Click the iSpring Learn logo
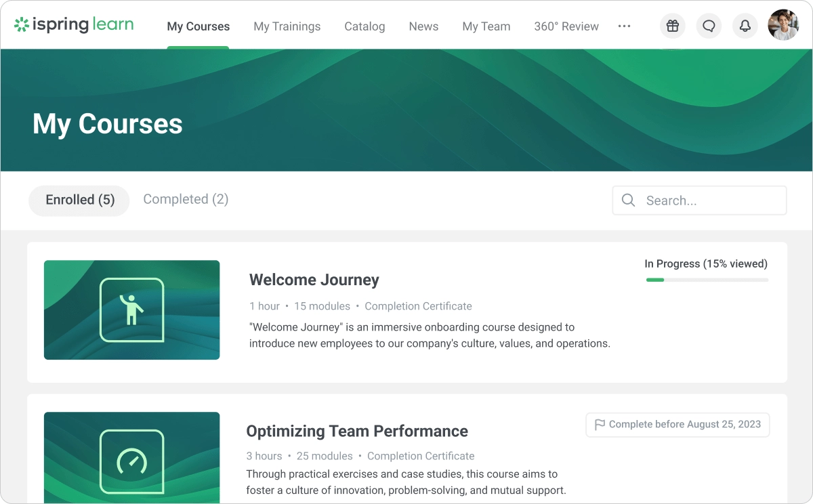813x504 pixels. (74, 25)
